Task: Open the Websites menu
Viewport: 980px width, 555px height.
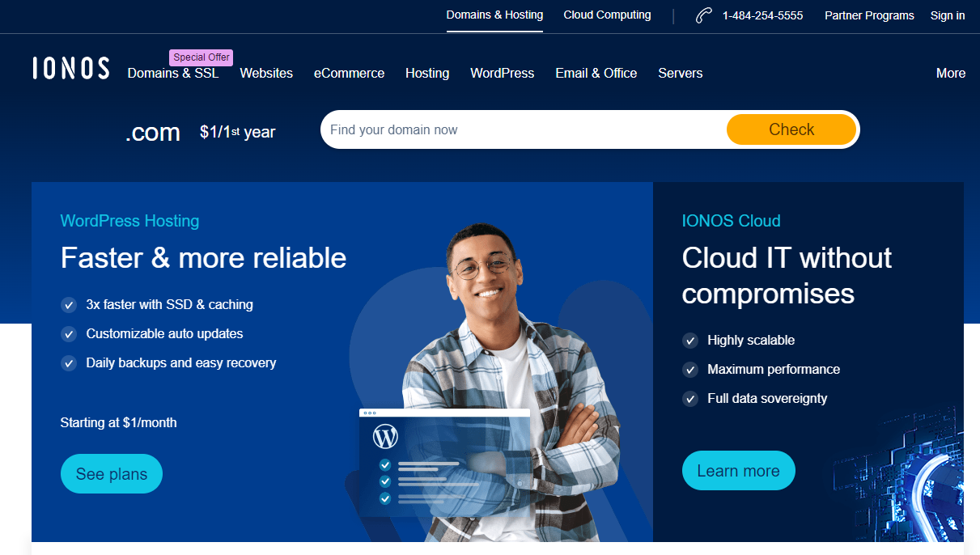Action: (266, 73)
